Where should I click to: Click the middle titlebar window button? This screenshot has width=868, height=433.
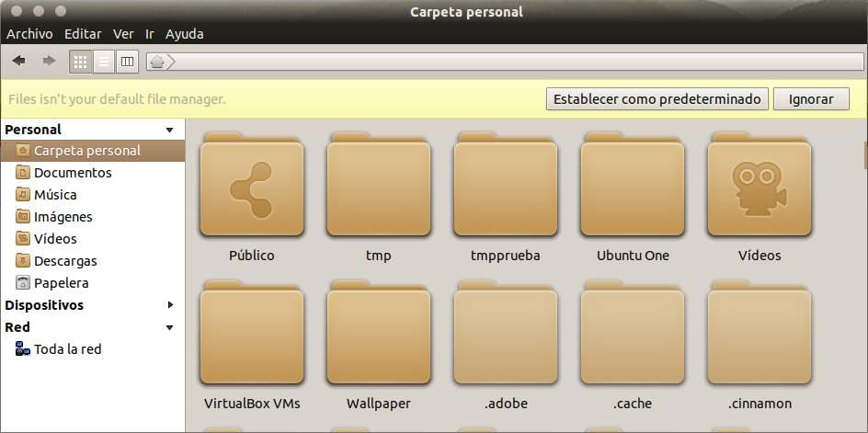[x=39, y=11]
